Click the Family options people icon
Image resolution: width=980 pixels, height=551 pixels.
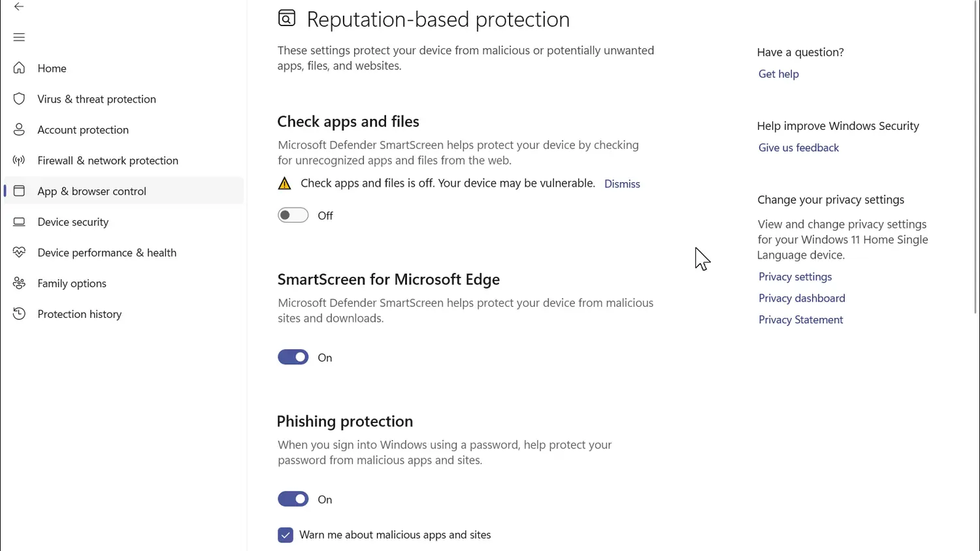click(x=19, y=283)
